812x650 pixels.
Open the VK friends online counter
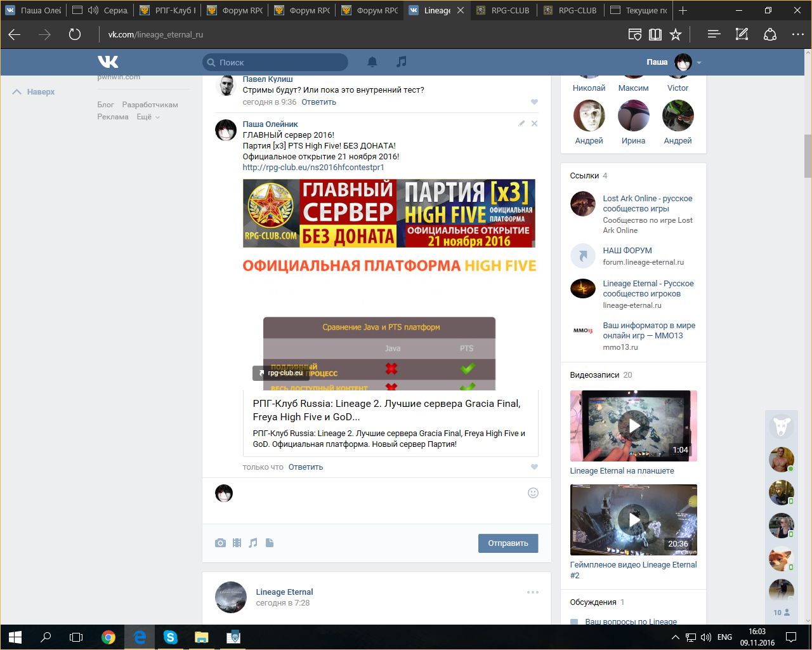click(x=781, y=613)
